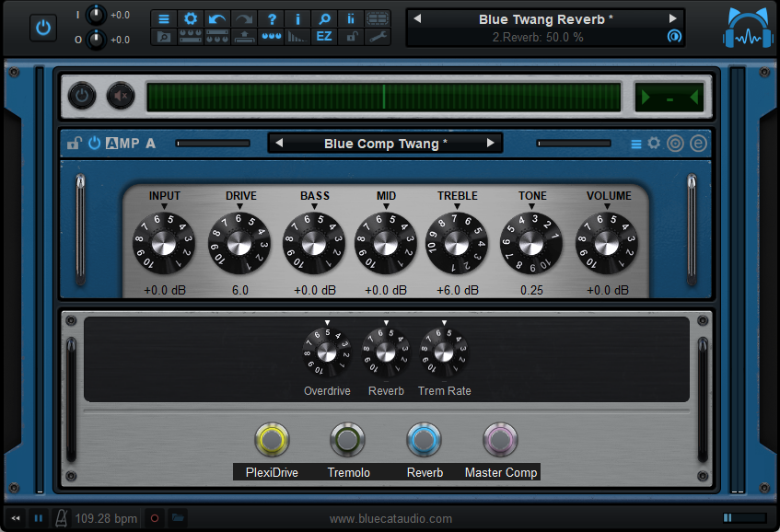Click the INPUT amp knob

(x=164, y=244)
